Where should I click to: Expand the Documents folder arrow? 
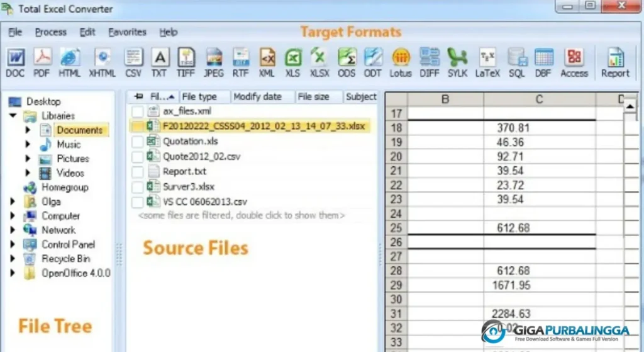pos(28,130)
